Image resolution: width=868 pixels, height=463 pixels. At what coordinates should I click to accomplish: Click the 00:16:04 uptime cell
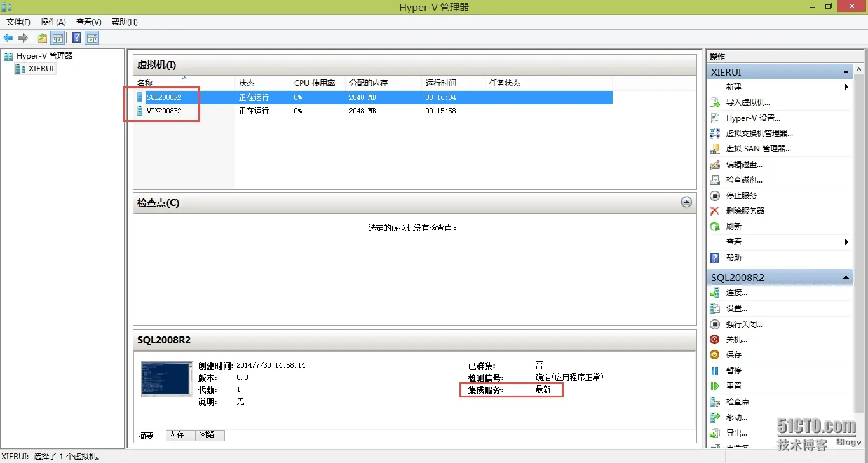(x=441, y=98)
